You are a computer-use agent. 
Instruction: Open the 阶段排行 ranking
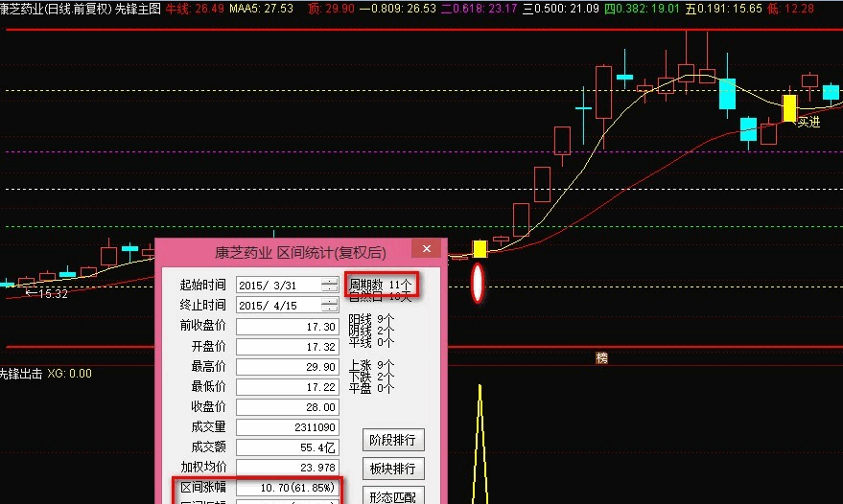pyautogui.click(x=393, y=440)
